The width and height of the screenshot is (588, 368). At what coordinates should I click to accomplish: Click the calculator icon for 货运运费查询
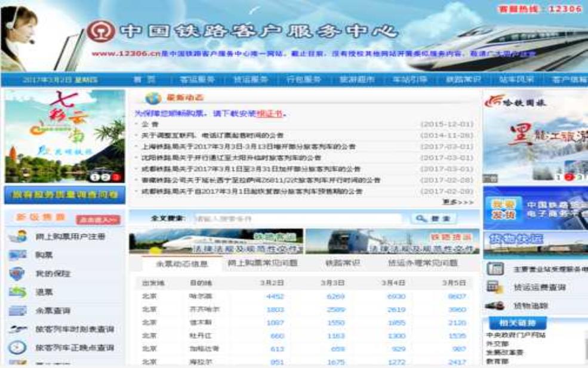click(495, 287)
